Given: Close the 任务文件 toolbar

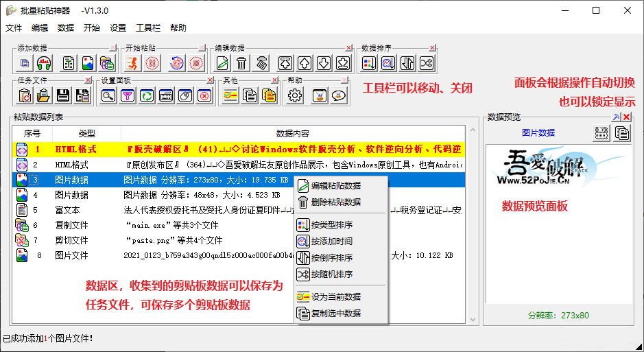Looking at the screenshot, I should tap(88, 80).
